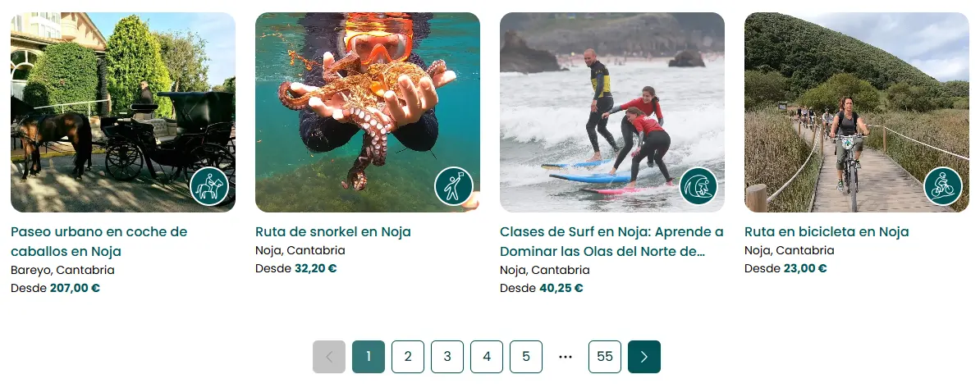Viewport: 980px width, 388px height.
Task: Go to page 3
Action: pyautogui.click(x=447, y=357)
